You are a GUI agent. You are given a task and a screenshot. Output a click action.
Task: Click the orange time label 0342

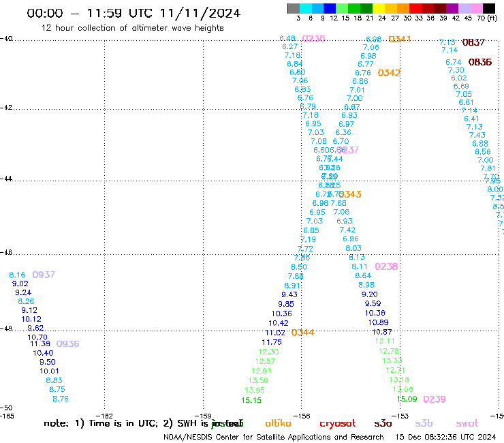[389, 73]
